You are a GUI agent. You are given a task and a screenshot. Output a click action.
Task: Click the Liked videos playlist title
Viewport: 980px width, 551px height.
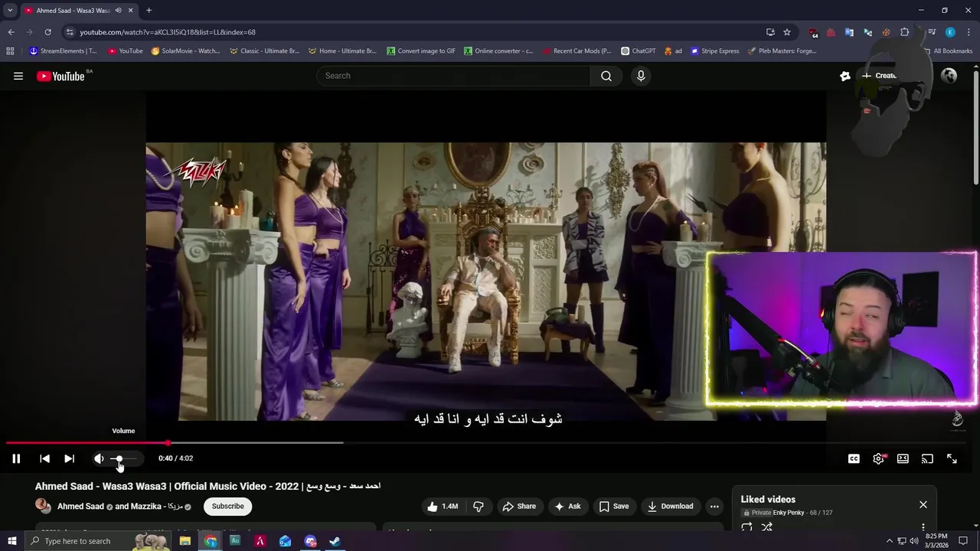[768, 499]
